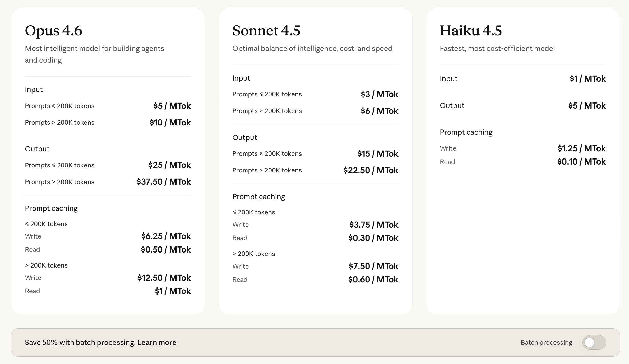Click the 'Save 50% with batch processing' text
Image resolution: width=629 pixels, height=364 pixels.
(x=80, y=342)
